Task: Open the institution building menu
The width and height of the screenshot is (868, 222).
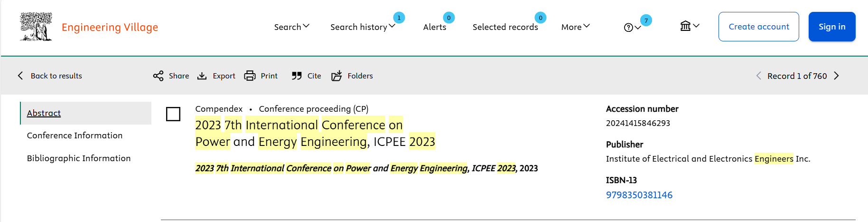Action: coord(690,26)
